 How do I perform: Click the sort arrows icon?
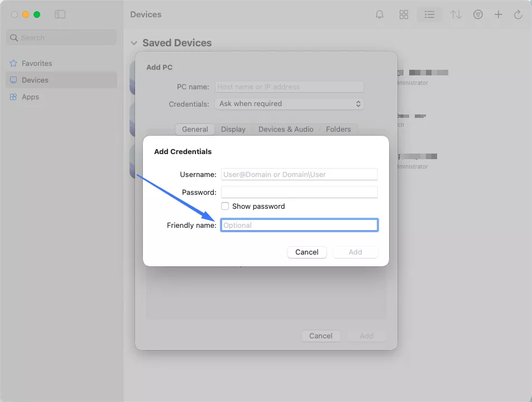pyautogui.click(x=456, y=15)
